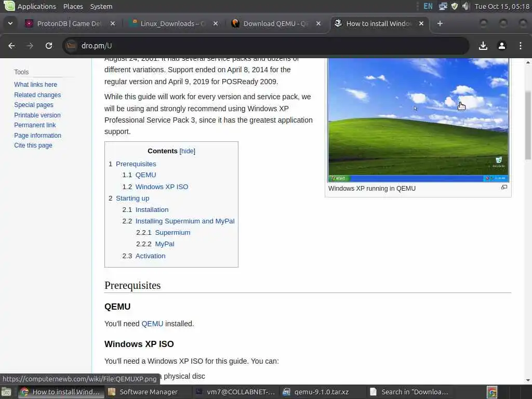
Task: Open What links here
Action: (x=36, y=85)
